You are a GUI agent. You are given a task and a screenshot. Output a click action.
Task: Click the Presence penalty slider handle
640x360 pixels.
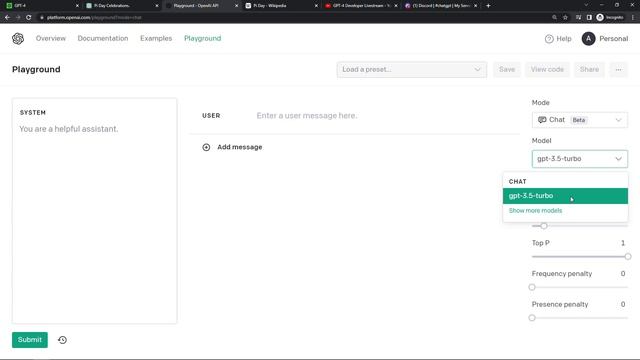coord(532,318)
